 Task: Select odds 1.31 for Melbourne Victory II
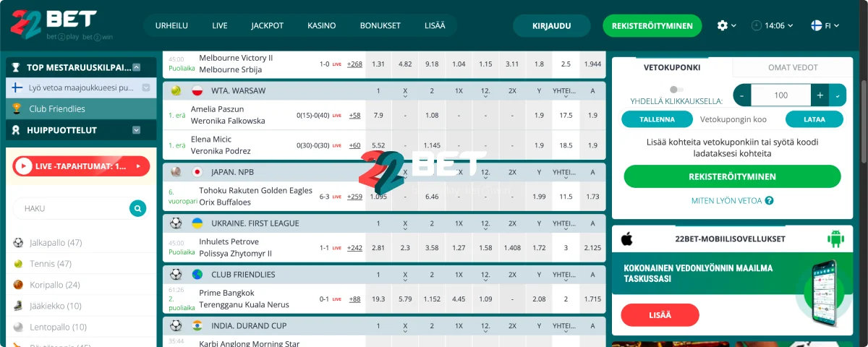click(378, 64)
